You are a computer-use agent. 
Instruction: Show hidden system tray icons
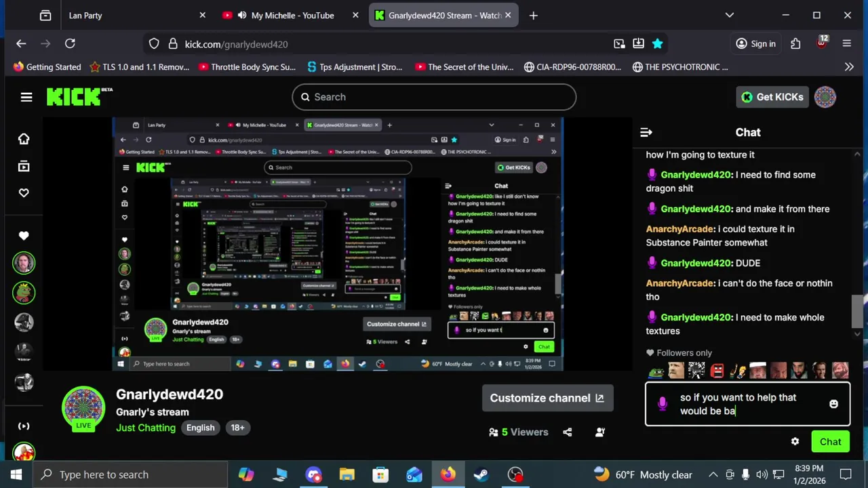[713, 474]
